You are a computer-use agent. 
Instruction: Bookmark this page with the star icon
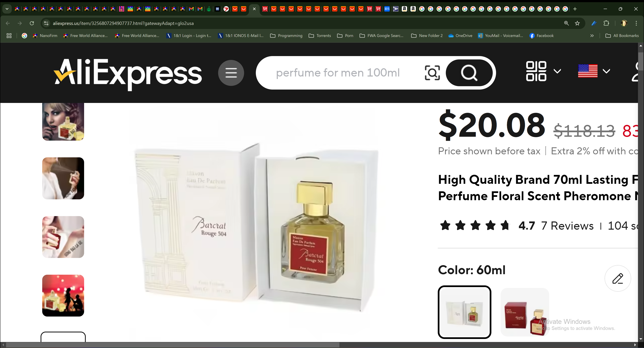(x=577, y=23)
